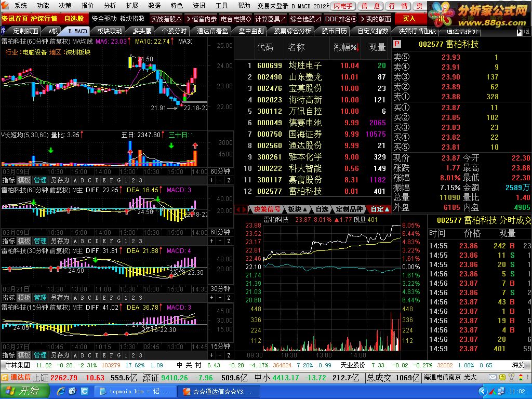Click Z button on 30分钟 MACD panel toolbar
The width and height of the screenshot is (532, 399).
(229, 298)
